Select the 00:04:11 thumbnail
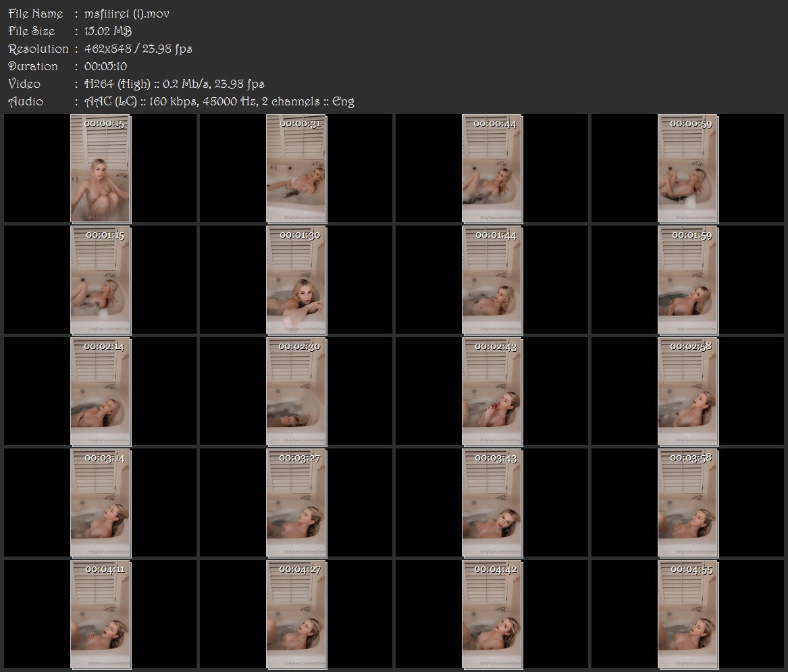 [101, 615]
